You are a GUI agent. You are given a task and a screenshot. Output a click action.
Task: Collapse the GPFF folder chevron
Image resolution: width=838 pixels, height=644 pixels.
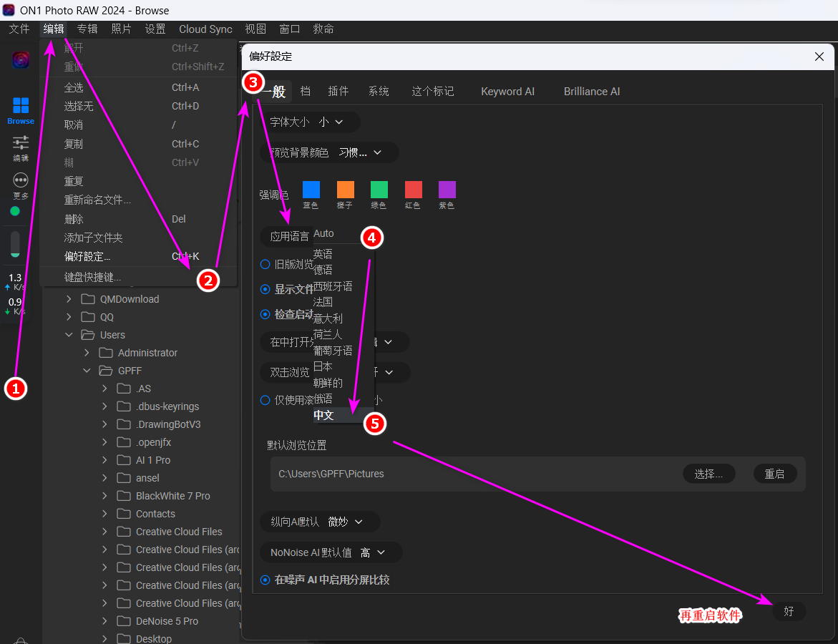[x=87, y=371]
